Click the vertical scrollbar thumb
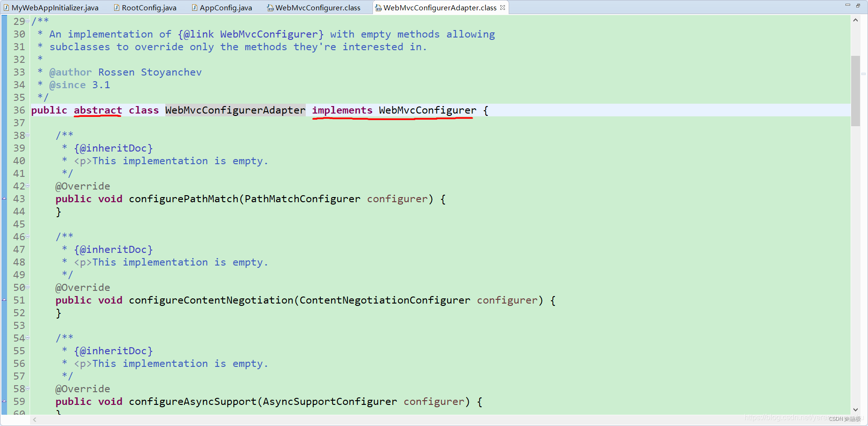868x426 pixels. coord(855,91)
